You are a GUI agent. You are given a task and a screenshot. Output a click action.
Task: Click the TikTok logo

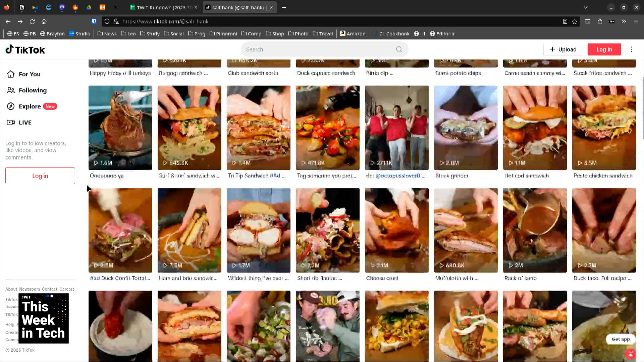tap(25, 50)
